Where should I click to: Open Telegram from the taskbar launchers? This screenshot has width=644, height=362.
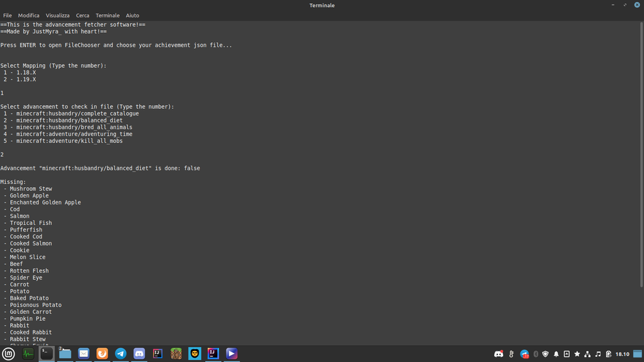pos(120,354)
